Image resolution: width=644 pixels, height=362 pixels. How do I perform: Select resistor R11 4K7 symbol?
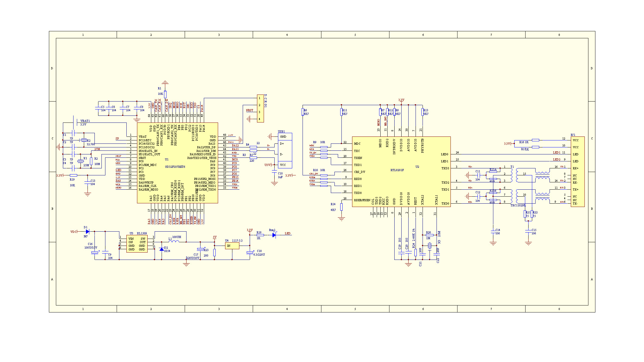tap(341, 112)
